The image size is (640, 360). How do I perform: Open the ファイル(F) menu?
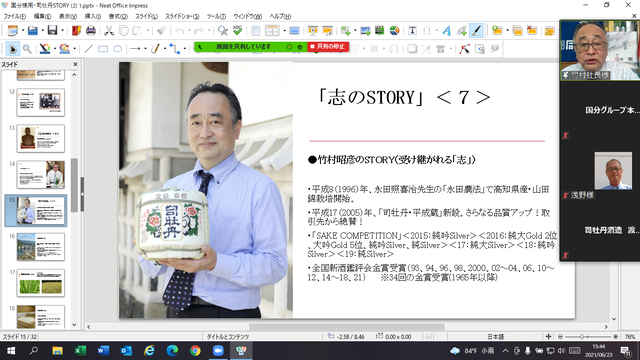point(14,16)
